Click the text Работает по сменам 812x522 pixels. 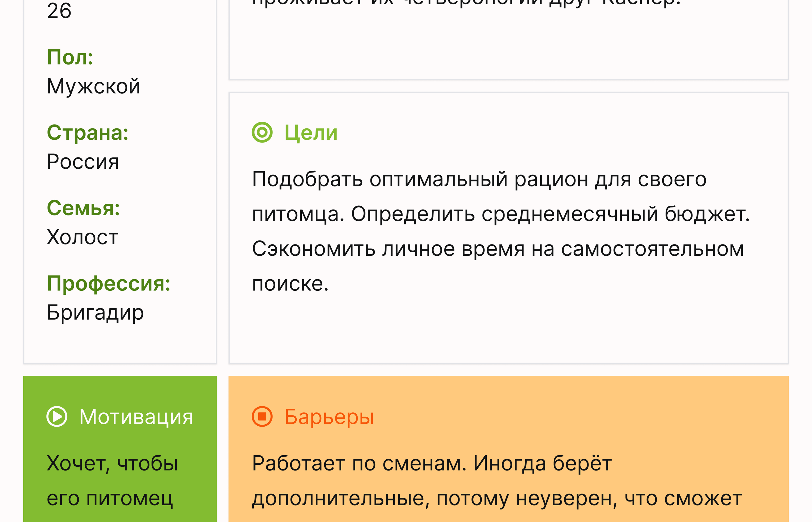pyautogui.click(x=359, y=463)
